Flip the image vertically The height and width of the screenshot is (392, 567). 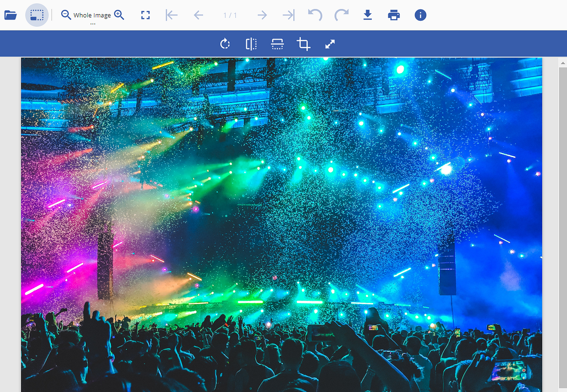click(x=277, y=43)
